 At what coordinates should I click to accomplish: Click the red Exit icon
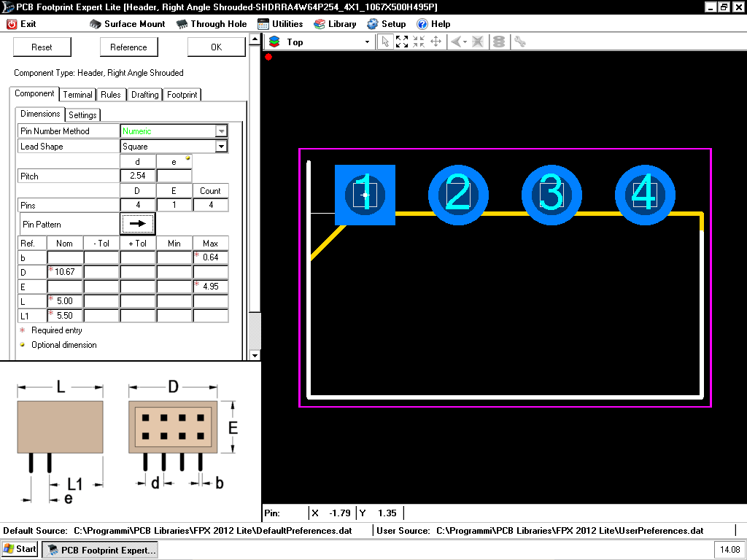pos(12,23)
